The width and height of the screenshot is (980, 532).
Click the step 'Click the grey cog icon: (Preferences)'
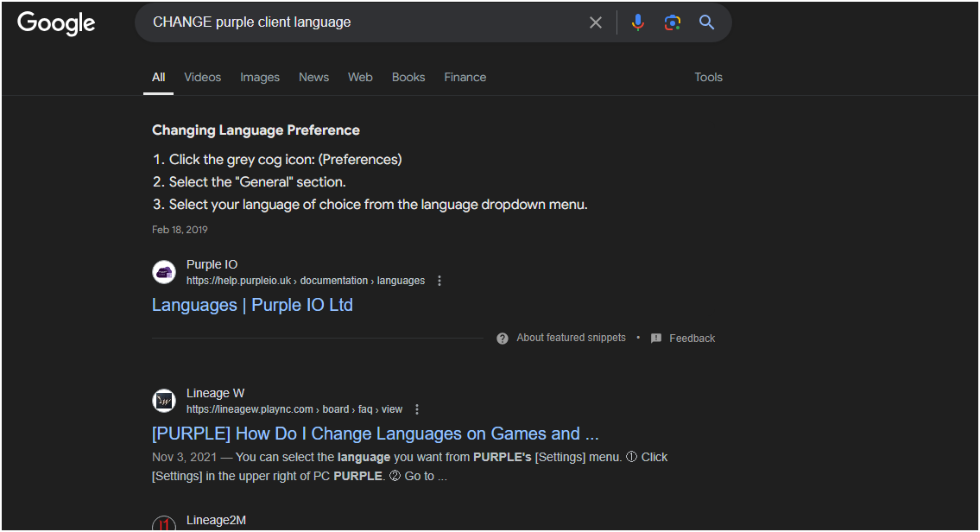[x=285, y=160]
